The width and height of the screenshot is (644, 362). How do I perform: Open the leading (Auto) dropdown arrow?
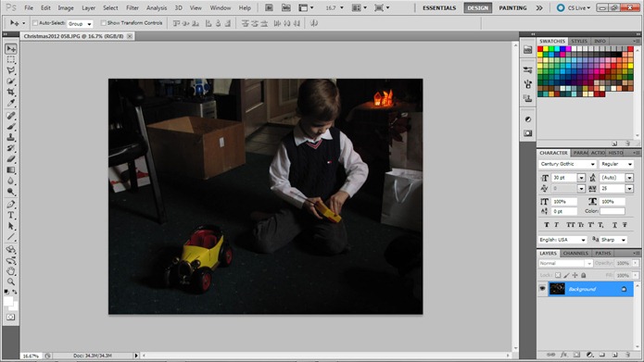[x=629, y=178]
